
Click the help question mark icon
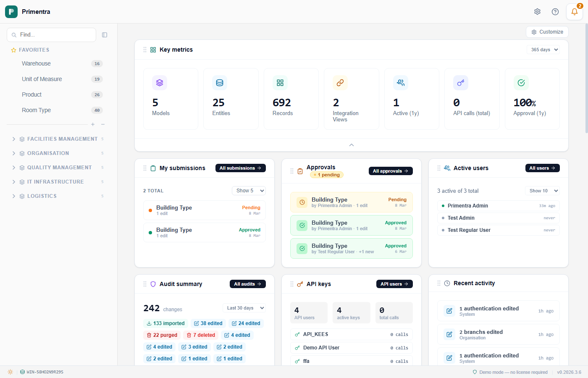point(555,11)
